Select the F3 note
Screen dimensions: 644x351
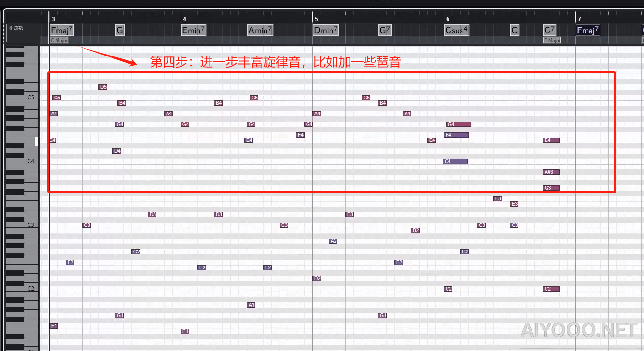498,198
